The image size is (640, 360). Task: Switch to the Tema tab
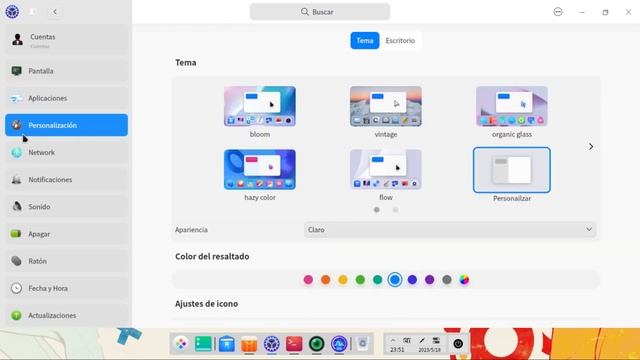pyautogui.click(x=364, y=40)
